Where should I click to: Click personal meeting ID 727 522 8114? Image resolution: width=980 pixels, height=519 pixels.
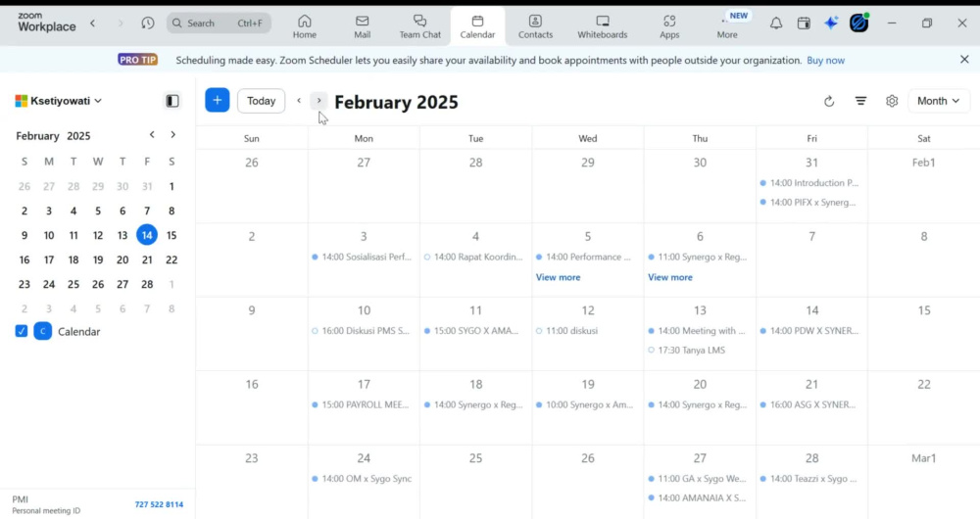159,504
